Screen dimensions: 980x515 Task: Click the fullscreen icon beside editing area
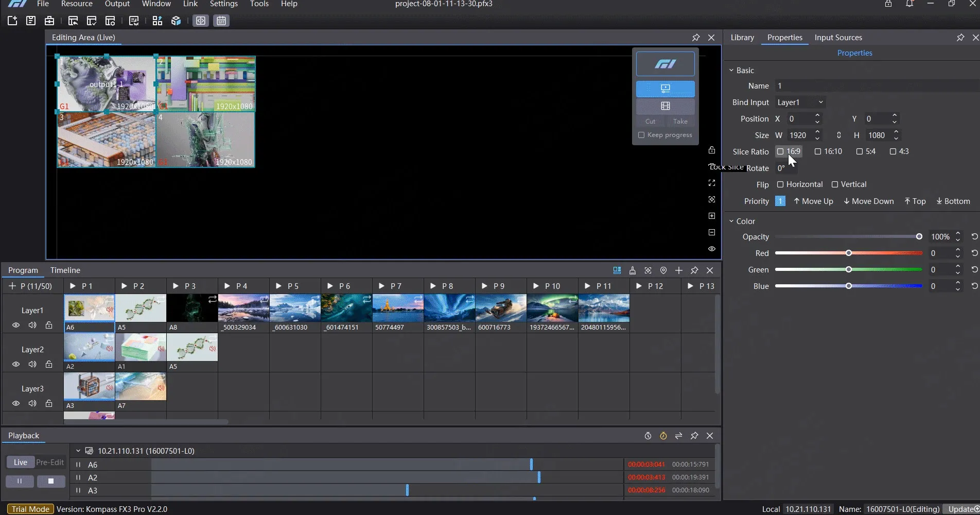point(712,183)
